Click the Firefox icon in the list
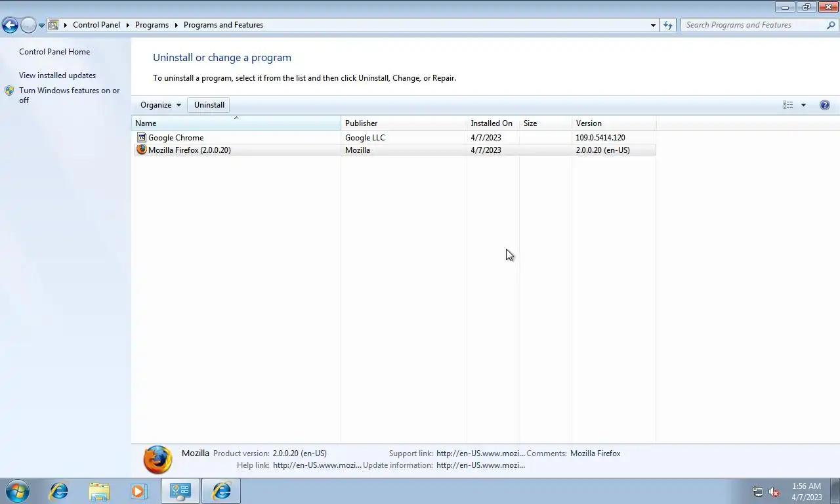Image resolution: width=840 pixels, height=504 pixels. [141, 150]
